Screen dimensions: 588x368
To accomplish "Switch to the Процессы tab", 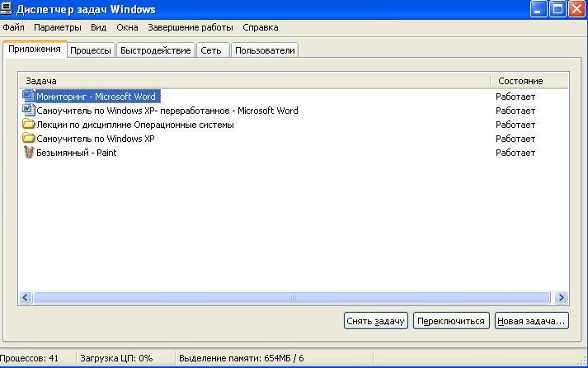I will [91, 50].
